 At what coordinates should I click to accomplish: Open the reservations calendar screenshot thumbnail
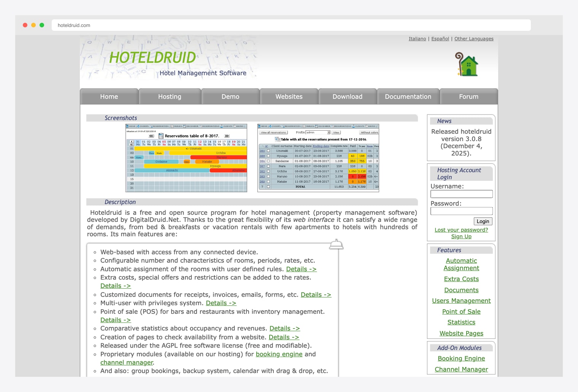click(186, 158)
